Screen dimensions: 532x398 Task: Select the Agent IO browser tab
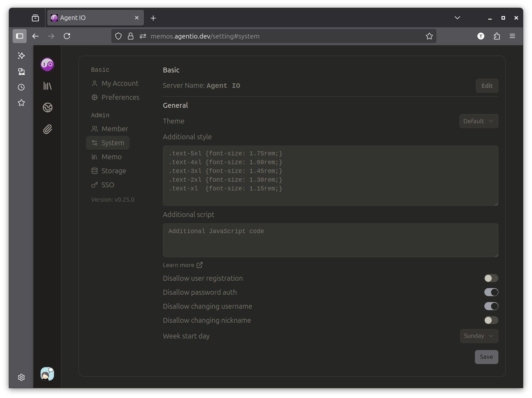(x=95, y=18)
